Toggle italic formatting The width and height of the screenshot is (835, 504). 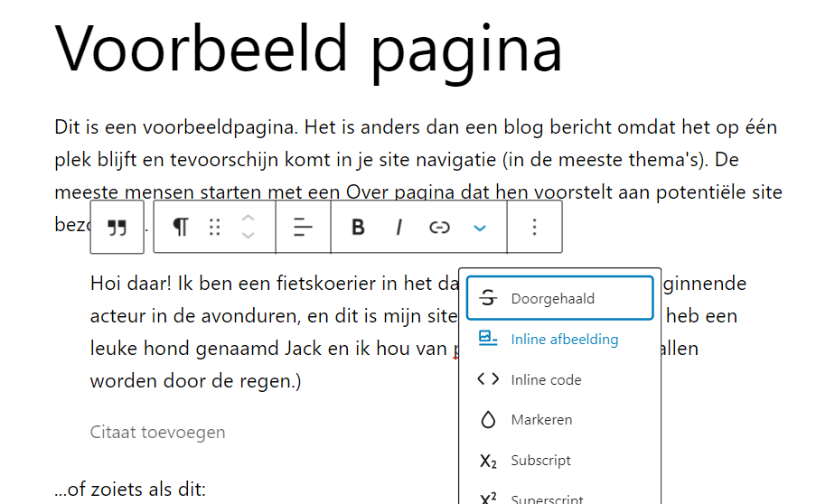click(x=399, y=227)
